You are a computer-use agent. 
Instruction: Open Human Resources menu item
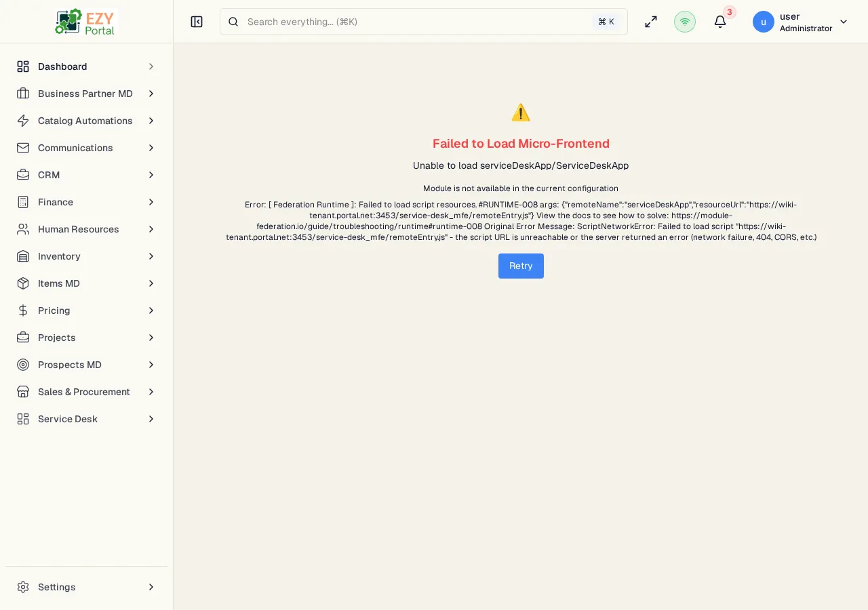pos(86,229)
